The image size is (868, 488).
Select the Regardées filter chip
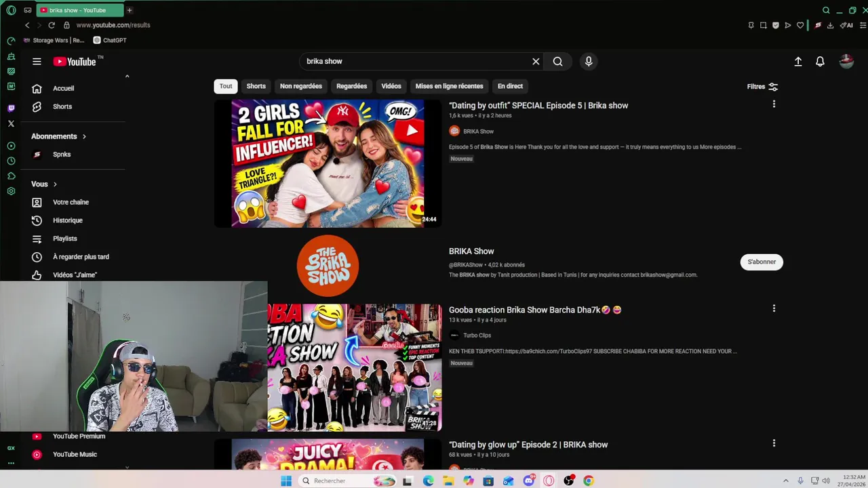click(x=351, y=86)
